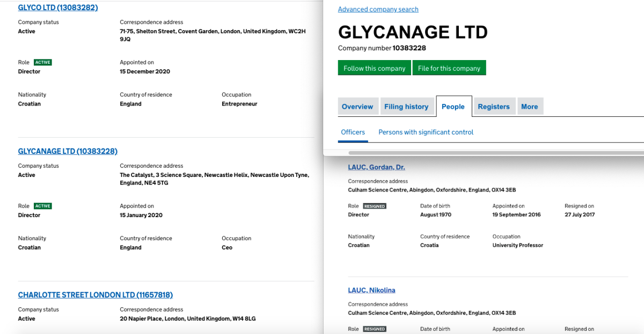Open CHARLOTTE STREET LONDON LTD (11657818) link

click(96, 295)
